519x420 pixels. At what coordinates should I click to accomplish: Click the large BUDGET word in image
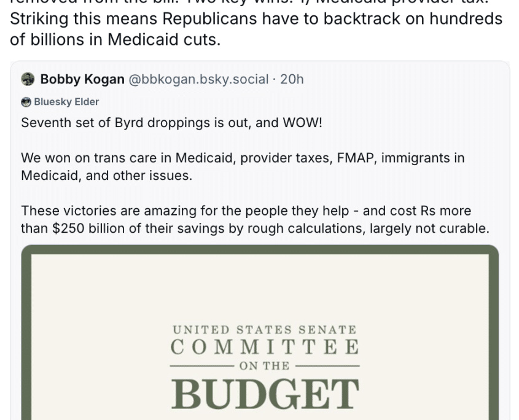(x=265, y=394)
